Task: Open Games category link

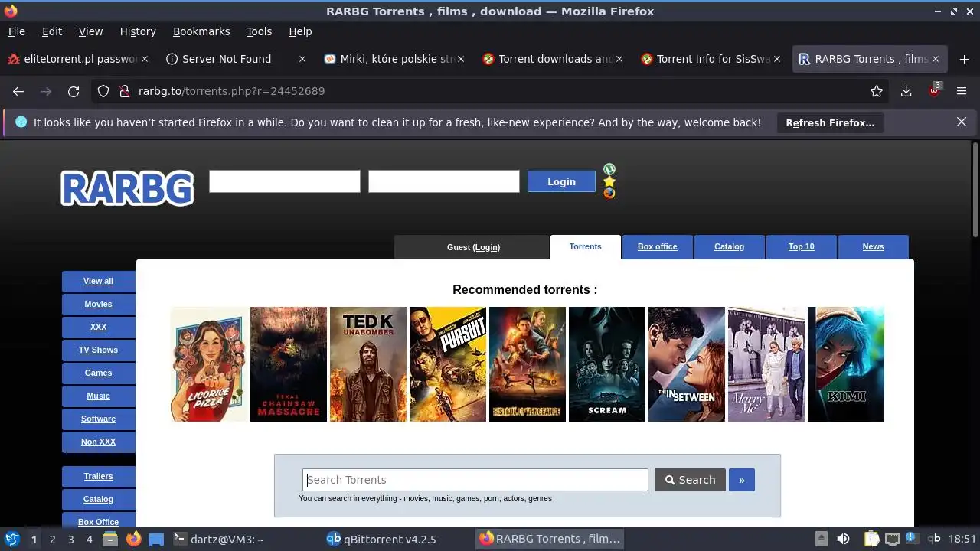Action: click(98, 373)
